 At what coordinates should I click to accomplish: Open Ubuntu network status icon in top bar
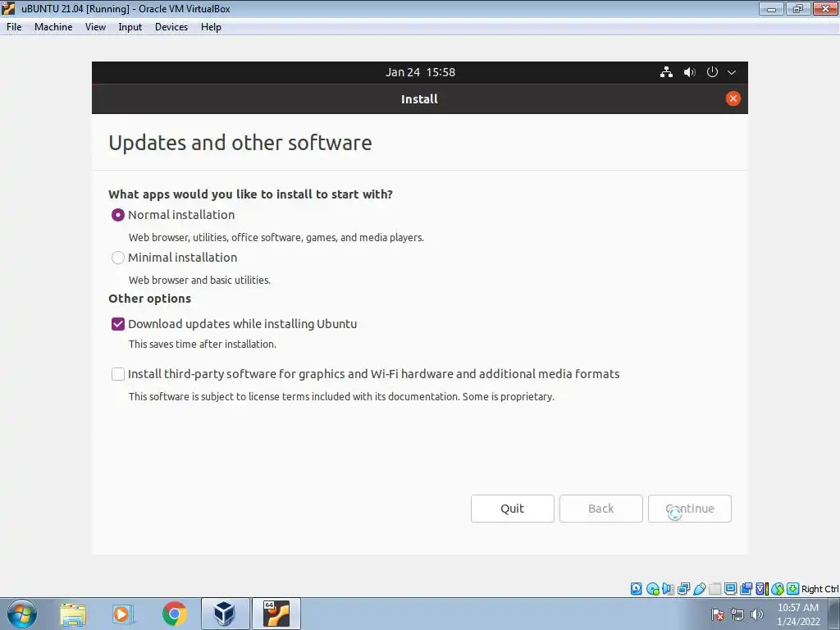666,72
